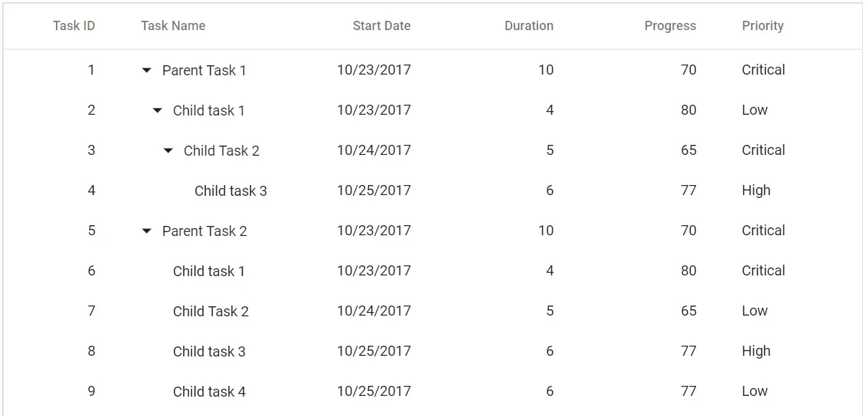This screenshot has width=868, height=416.
Task: Click the duration value of Parent Task 2
Action: pyautogui.click(x=546, y=230)
